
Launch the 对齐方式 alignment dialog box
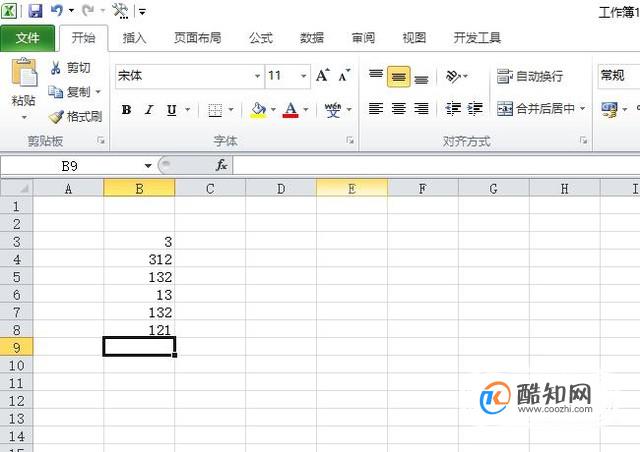[584, 140]
